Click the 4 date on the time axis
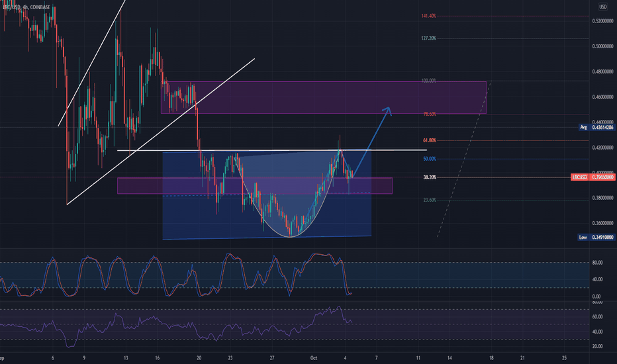The image size is (617, 364). point(345,358)
